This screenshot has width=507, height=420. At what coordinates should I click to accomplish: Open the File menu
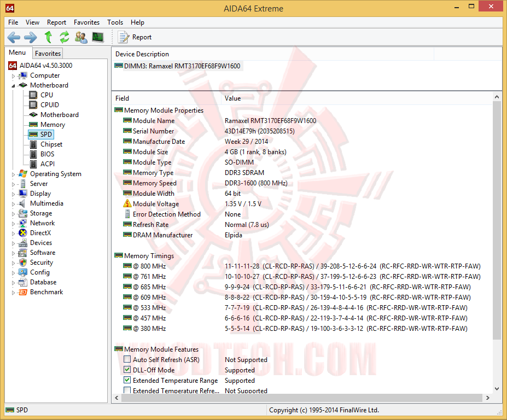(x=13, y=22)
